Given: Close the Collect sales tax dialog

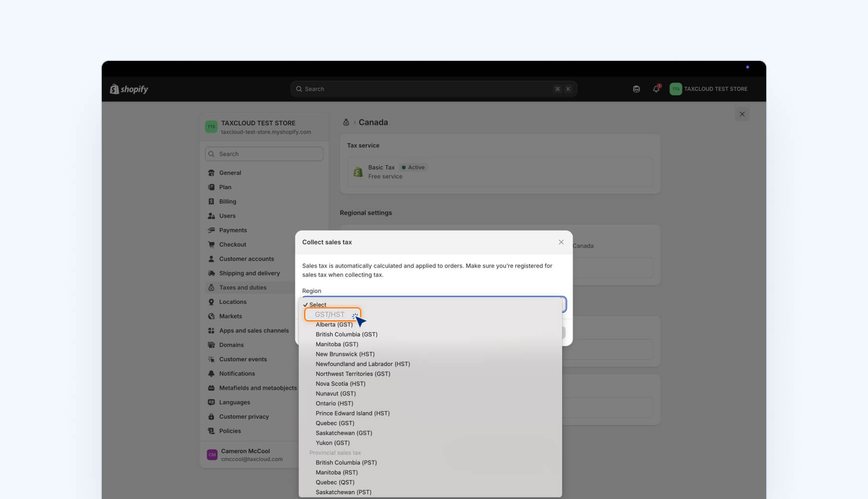Looking at the screenshot, I should pos(561,242).
